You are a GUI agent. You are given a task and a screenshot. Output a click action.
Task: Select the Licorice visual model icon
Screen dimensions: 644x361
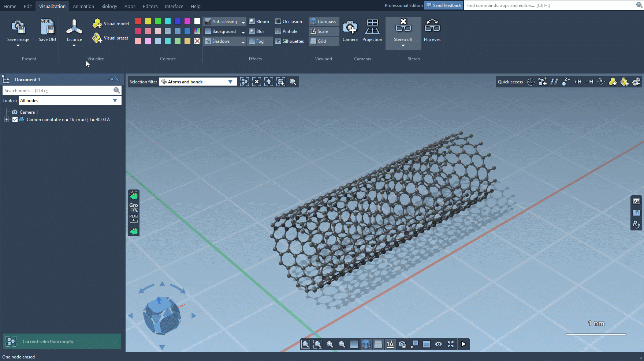[74, 27]
